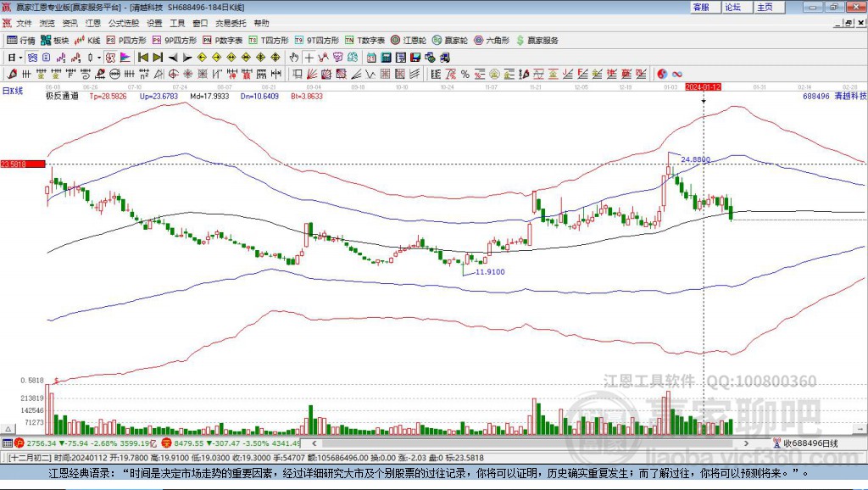This screenshot has height=490, width=868.
Task: Launch the 赢家轮 wheel tool
Action: (x=450, y=41)
